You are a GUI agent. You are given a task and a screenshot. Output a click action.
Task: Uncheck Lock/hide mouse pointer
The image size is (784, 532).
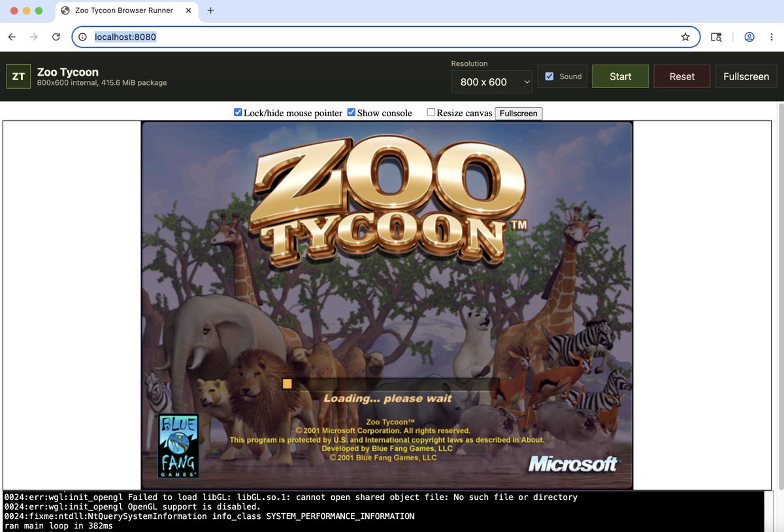point(238,112)
